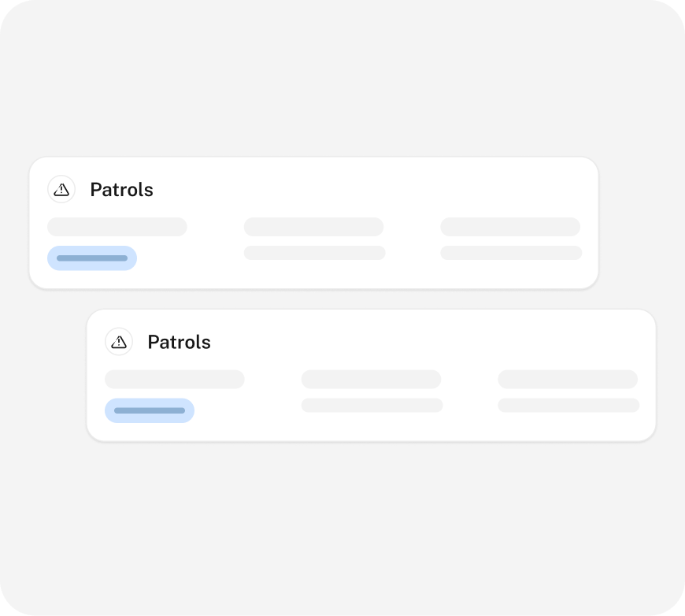Click the warning triangle icon in top Patrols card
Image resolution: width=685 pixels, height=616 pixels.
coord(61,189)
